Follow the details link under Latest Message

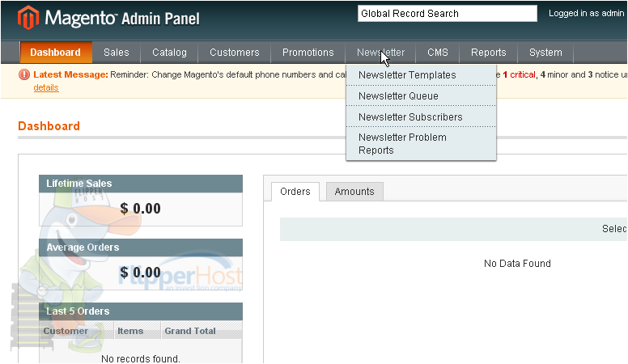tap(46, 87)
